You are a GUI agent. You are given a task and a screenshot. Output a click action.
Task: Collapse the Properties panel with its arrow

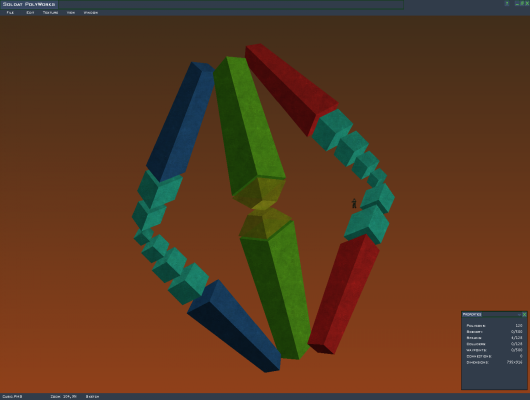click(x=519, y=314)
